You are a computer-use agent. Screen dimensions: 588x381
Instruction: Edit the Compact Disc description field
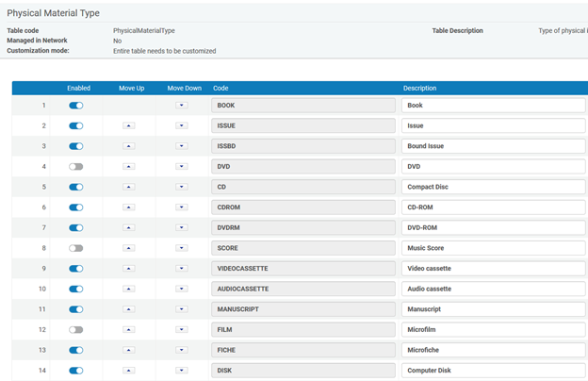tap(493, 187)
